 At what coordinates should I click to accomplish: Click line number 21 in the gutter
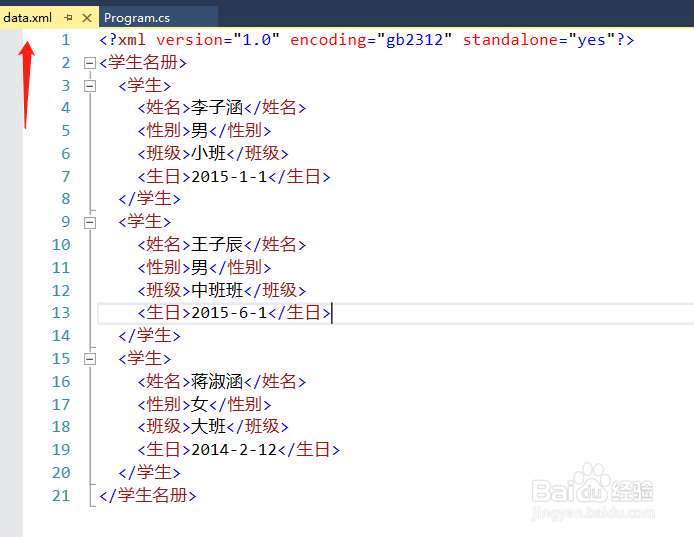coord(61,495)
